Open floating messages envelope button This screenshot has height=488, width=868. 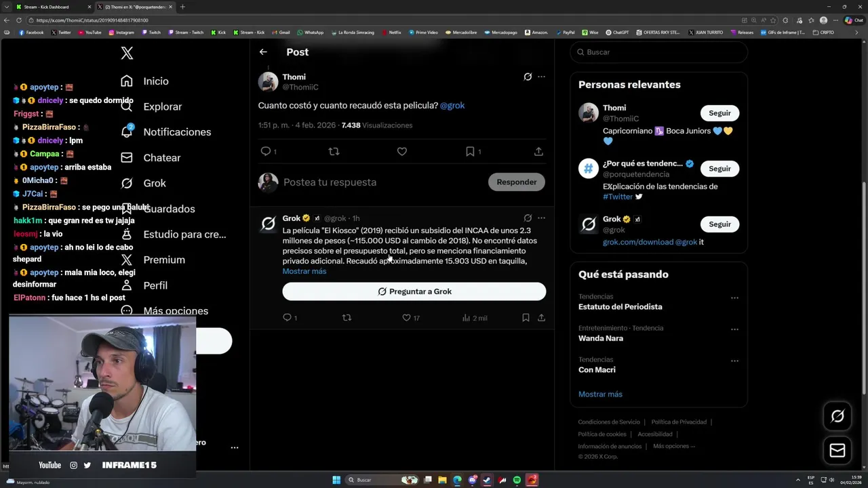click(x=837, y=450)
